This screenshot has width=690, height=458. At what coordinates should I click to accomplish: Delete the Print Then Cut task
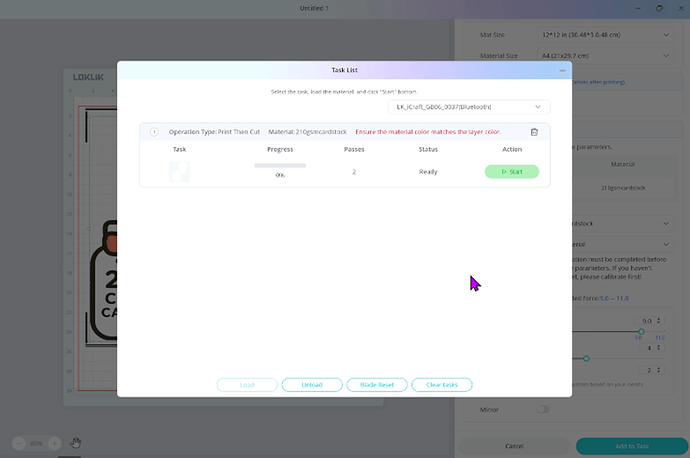tap(534, 132)
